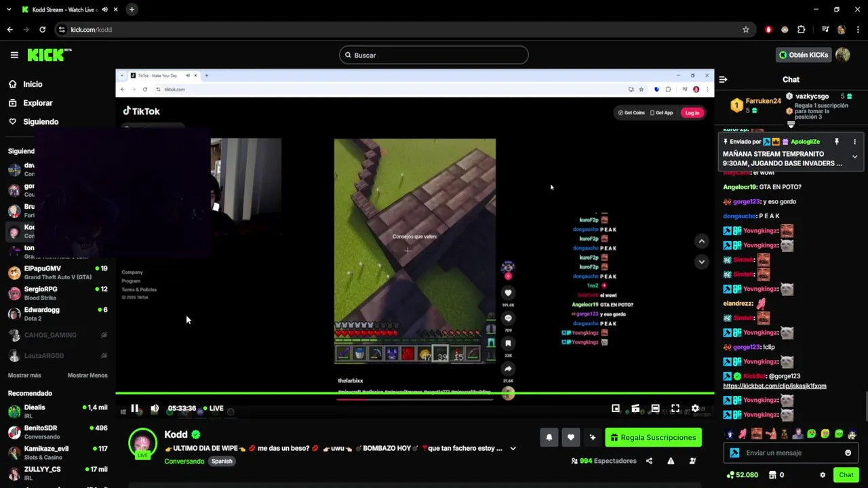Click the browser back arrow
Image resolution: width=868 pixels, height=488 pixels.
click(x=9, y=30)
